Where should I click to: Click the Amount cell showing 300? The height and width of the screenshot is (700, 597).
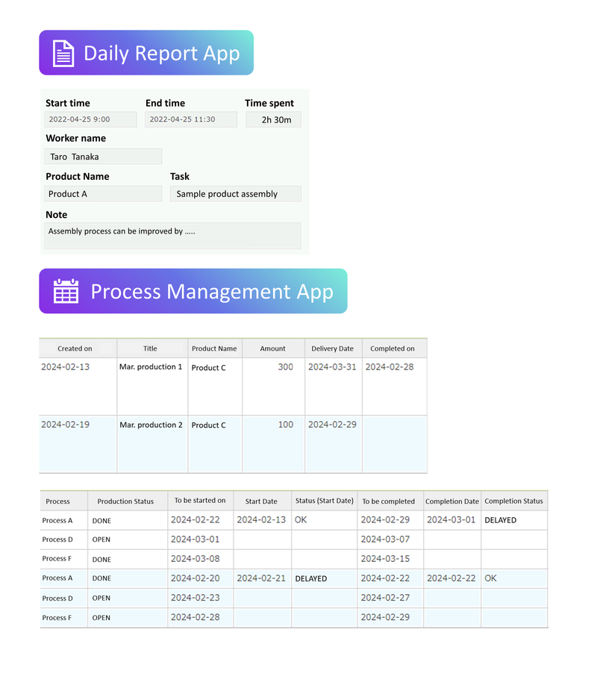(274, 367)
